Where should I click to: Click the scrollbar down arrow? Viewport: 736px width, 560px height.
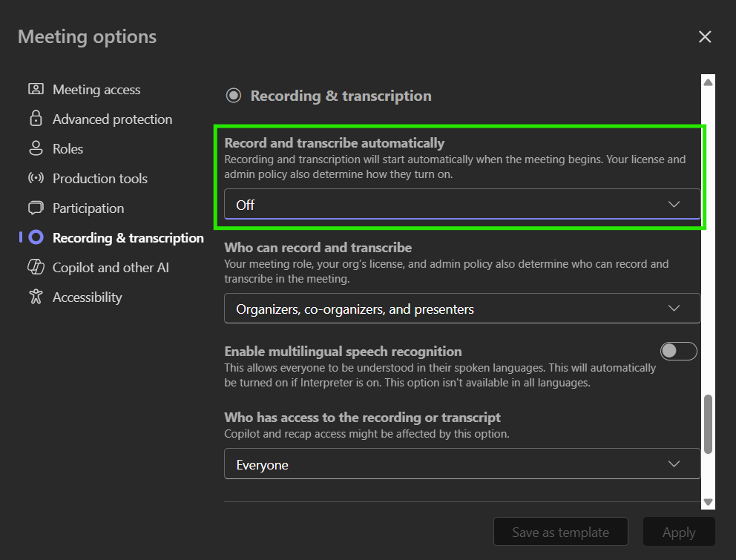[x=708, y=502]
